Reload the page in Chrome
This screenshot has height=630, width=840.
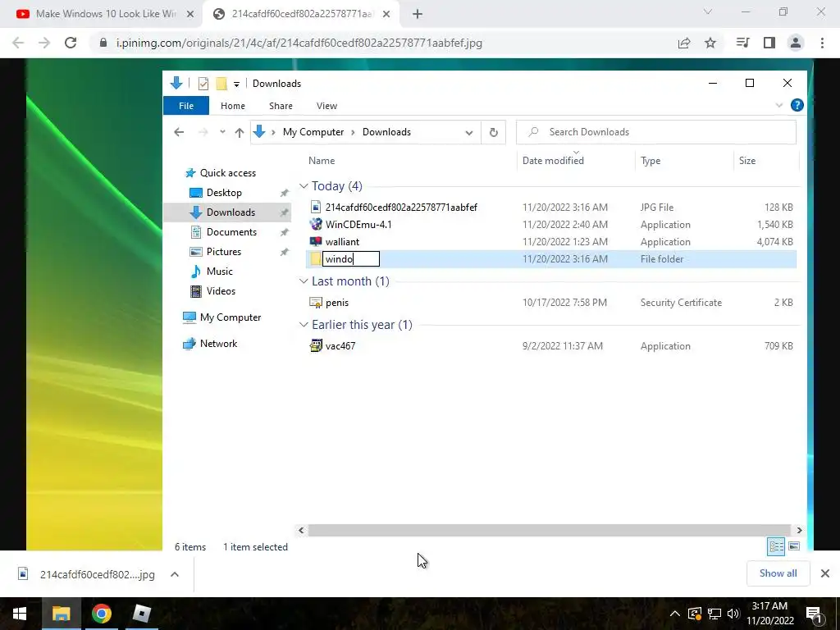[71, 43]
